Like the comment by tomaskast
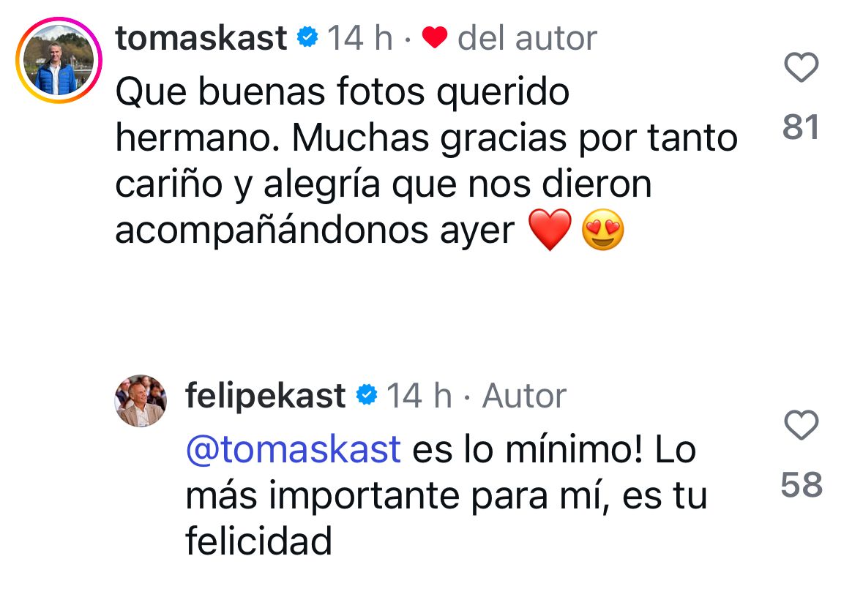 (x=801, y=70)
